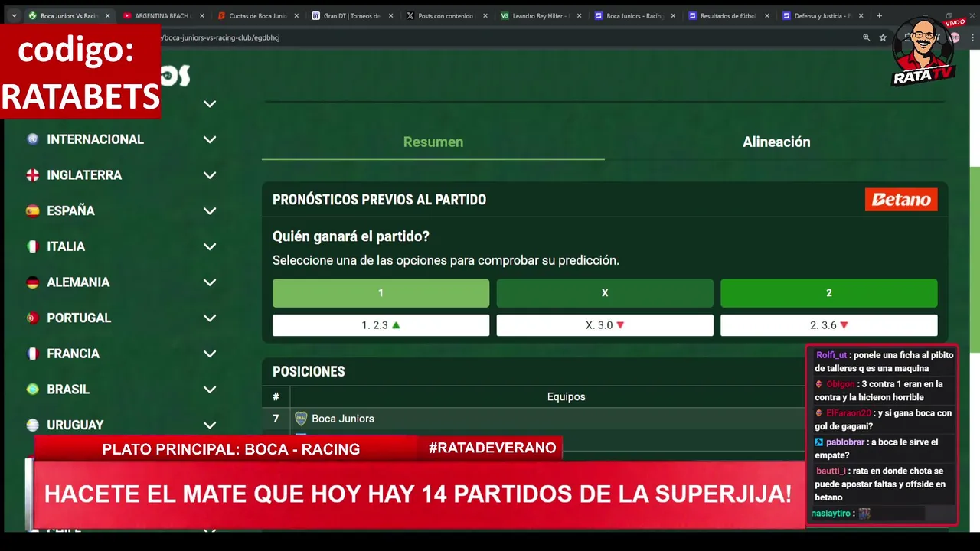This screenshot has height=551, width=980.
Task: Click the URL in the address bar
Action: pos(220,37)
